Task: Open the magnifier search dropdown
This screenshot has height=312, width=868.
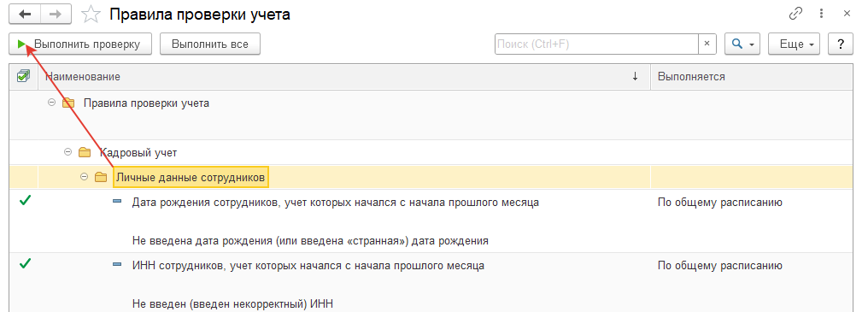Action: pyautogui.click(x=742, y=44)
